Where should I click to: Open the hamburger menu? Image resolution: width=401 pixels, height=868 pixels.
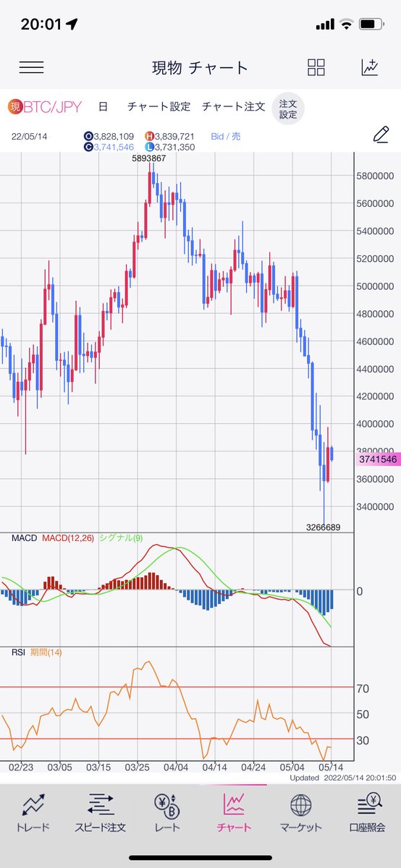pyautogui.click(x=31, y=68)
